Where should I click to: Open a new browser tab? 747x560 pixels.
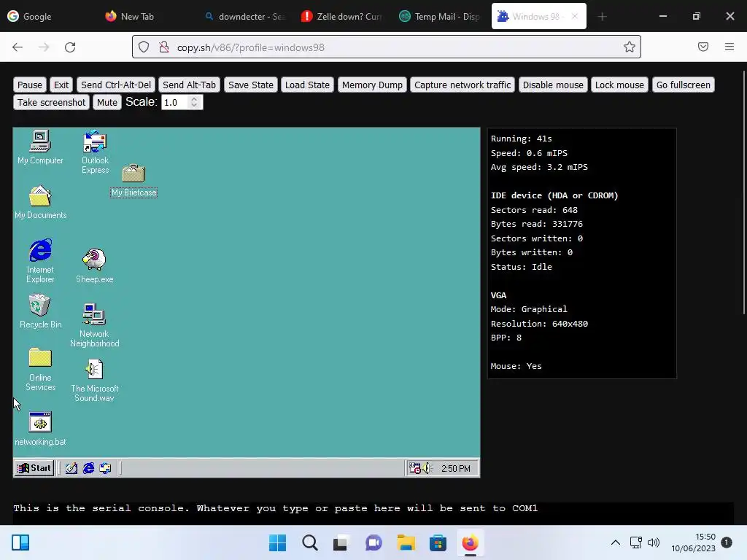(x=602, y=17)
